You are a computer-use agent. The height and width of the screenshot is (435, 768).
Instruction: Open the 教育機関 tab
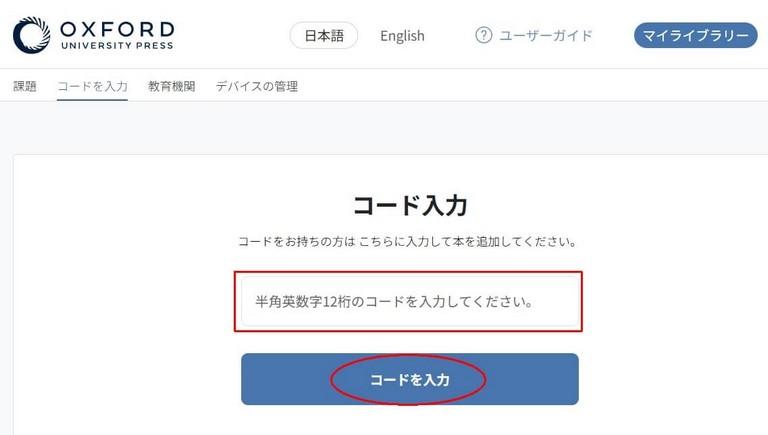tap(171, 86)
